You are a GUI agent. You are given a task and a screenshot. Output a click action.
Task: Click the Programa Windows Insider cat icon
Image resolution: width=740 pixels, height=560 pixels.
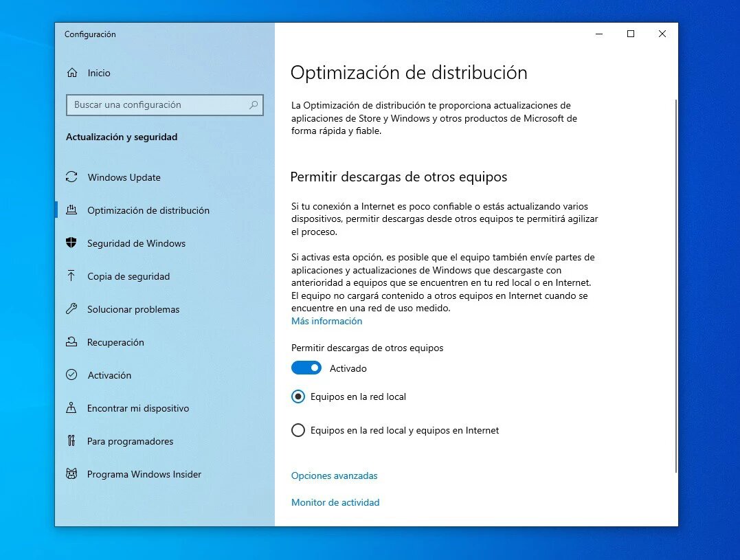(x=71, y=474)
